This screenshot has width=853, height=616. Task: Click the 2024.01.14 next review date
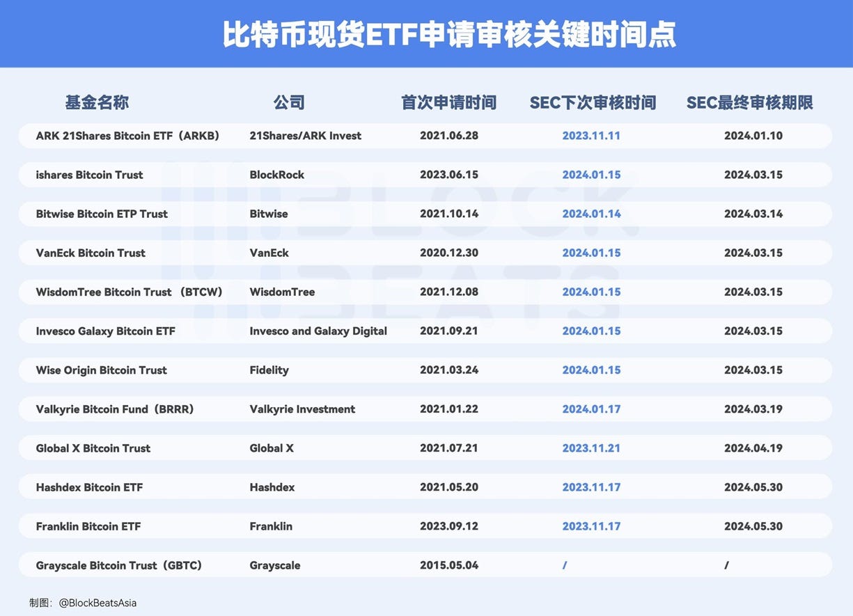click(x=591, y=214)
